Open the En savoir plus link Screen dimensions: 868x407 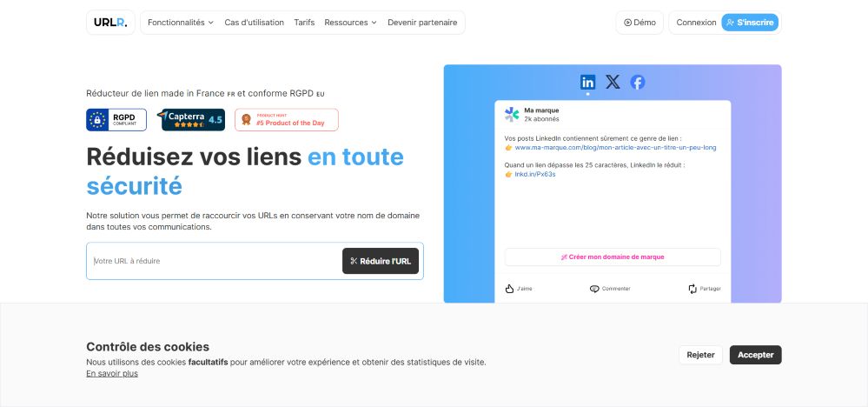(112, 374)
